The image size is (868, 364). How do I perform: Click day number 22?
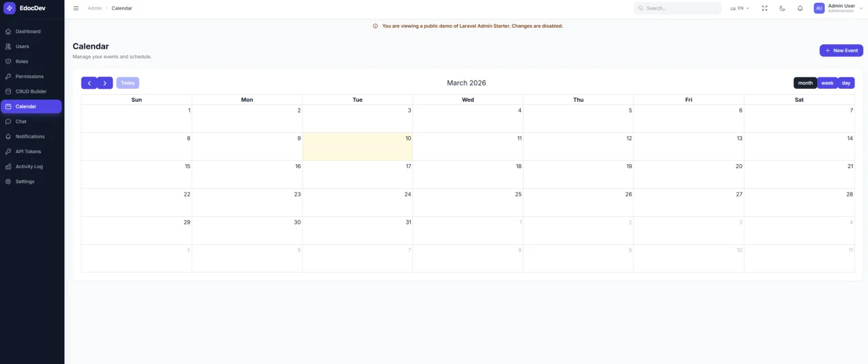pos(187,194)
